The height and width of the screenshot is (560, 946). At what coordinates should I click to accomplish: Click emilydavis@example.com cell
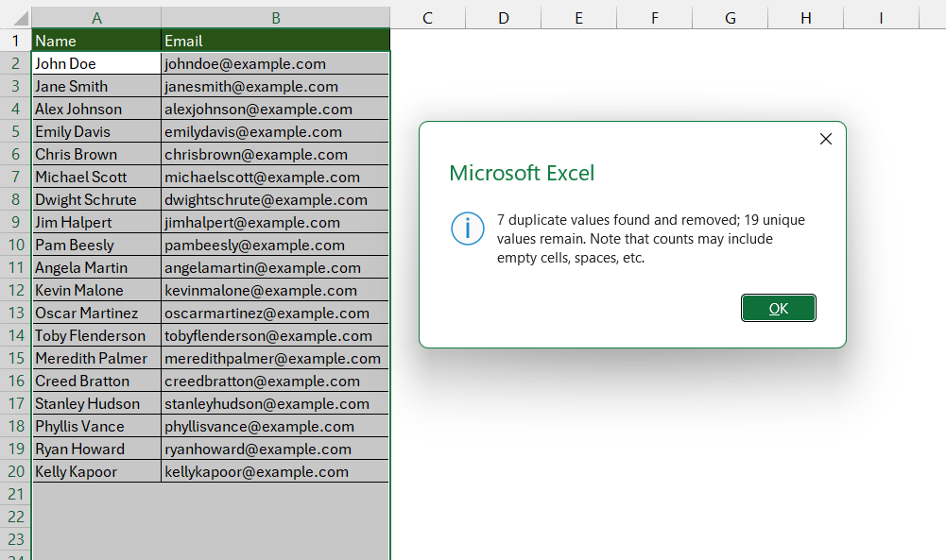click(276, 131)
